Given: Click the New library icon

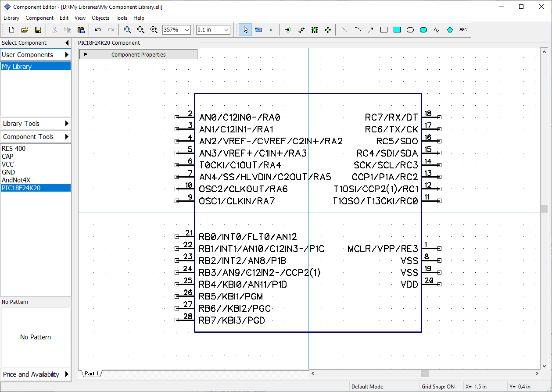Looking at the screenshot, I should 11,30.
